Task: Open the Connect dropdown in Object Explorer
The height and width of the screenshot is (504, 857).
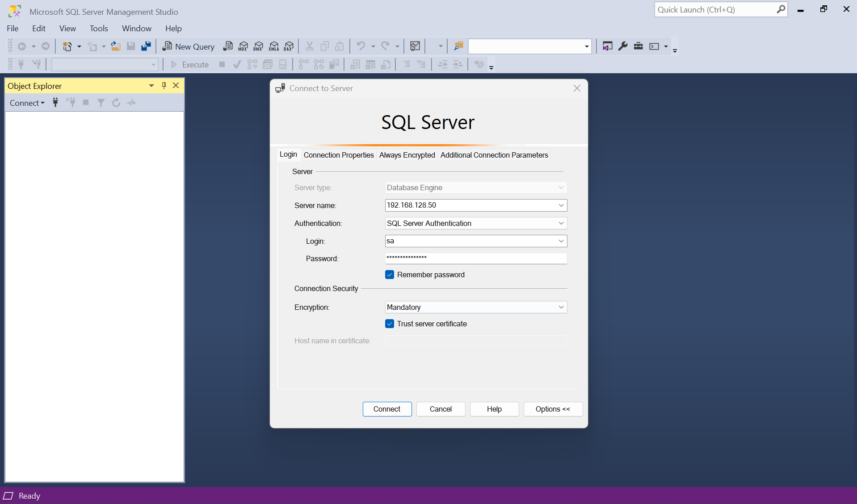Action: (27, 103)
